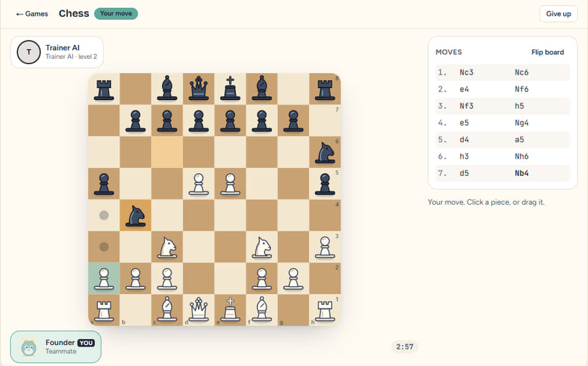The height and width of the screenshot is (366, 588).
Task: Select move a5 in the moves list
Action: [519, 139]
